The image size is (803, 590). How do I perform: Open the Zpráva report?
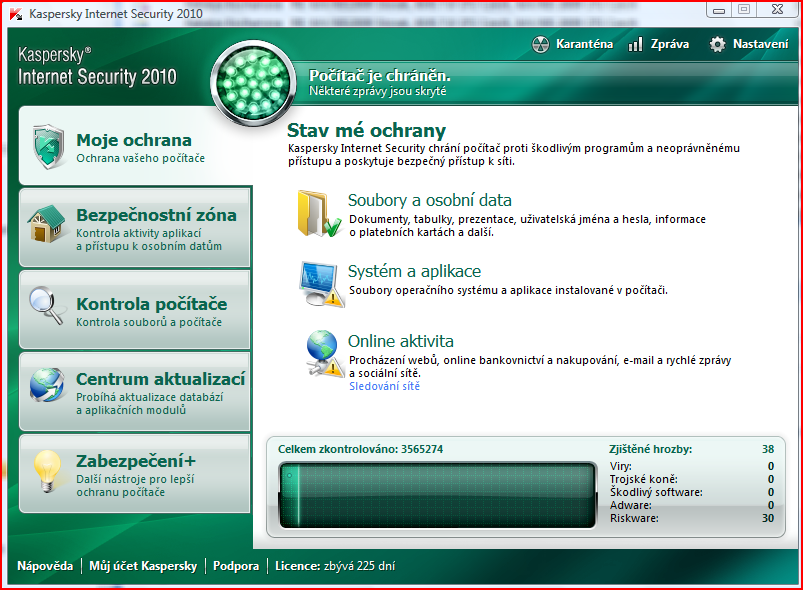click(x=658, y=45)
